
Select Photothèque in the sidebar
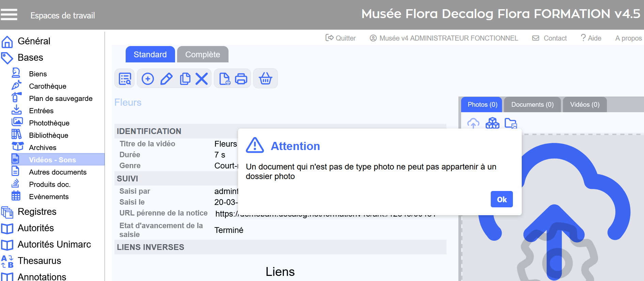(49, 123)
